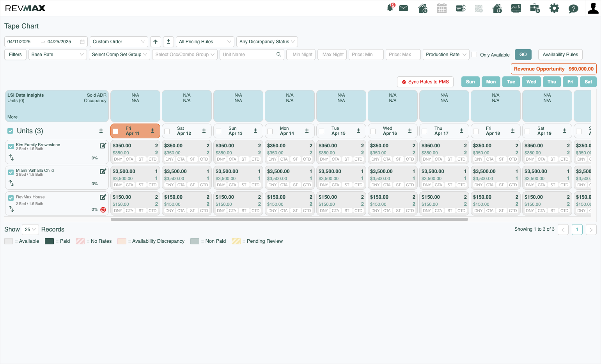This screenshot has width=601, height=364.
Task: Click reorder arrows on Miami Valhalla Child
Action: 11,183
